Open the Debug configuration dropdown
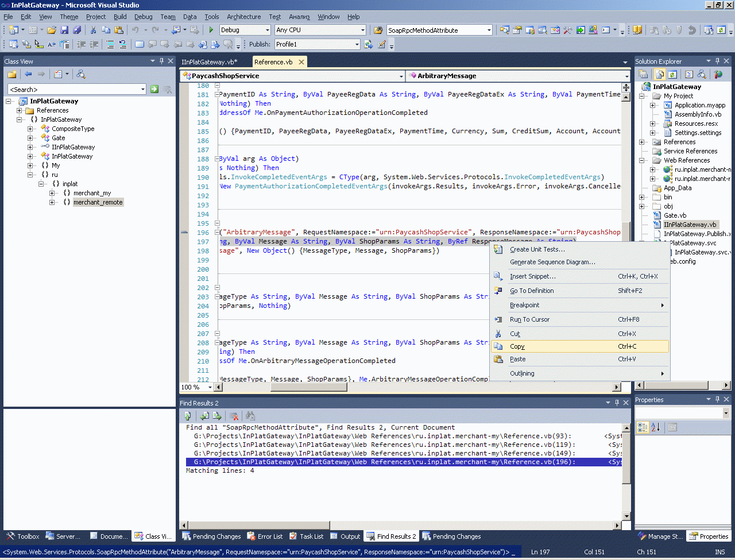Image resolution: width=735 pixels, height=560 pixels. pos(267,30)
